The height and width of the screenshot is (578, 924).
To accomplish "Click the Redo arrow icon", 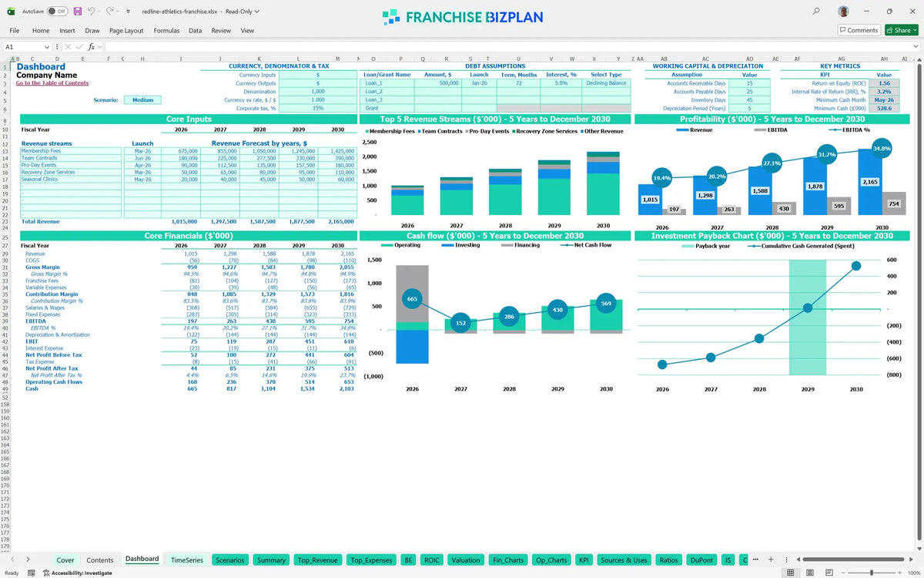I will (109, 12).
